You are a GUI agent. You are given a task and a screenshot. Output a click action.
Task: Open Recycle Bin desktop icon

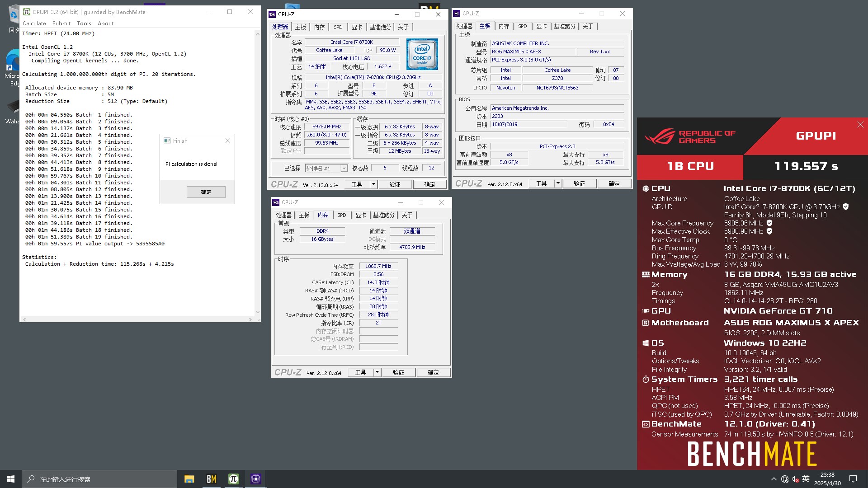(x=14, y=19)
